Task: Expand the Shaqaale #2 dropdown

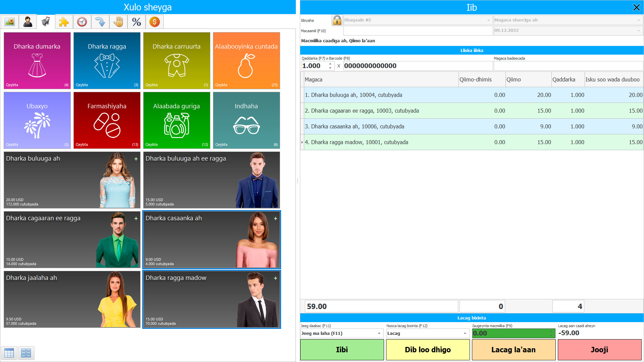Action: pyautogui.click(x=488, y=20)
